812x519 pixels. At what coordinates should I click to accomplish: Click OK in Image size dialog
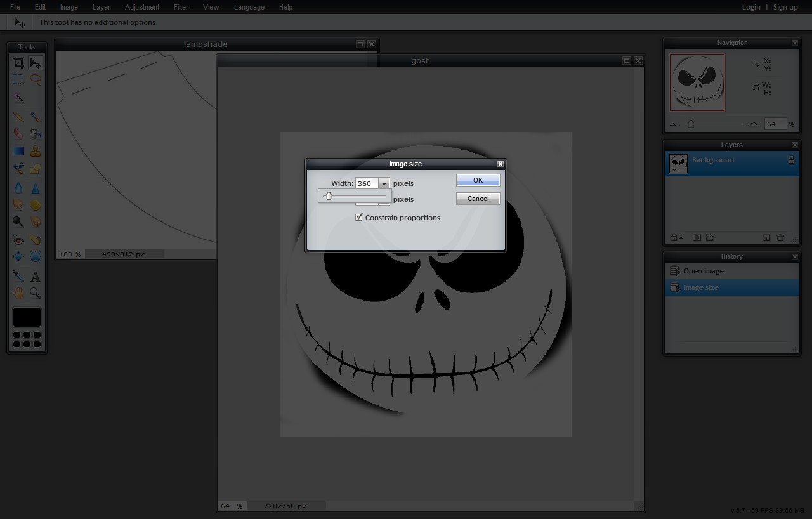click(478, 180)
